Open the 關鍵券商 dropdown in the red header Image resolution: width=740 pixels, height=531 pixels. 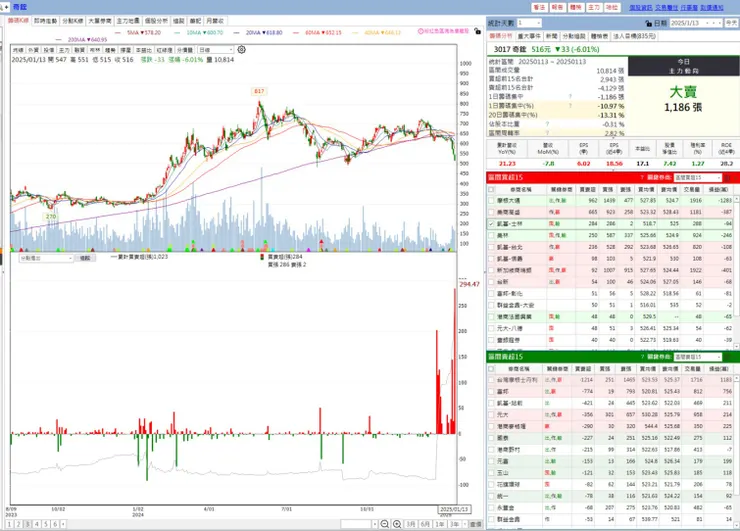coord(698,177)
